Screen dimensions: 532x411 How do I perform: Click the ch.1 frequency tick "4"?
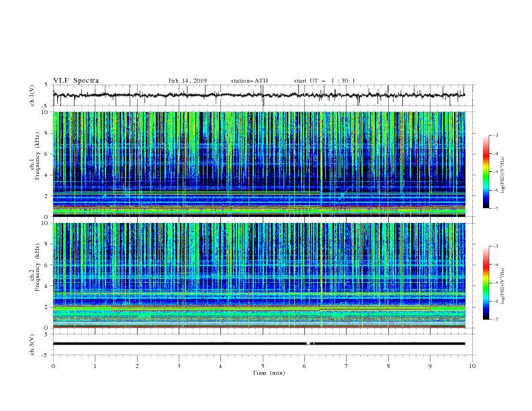(x=47, y=175)
